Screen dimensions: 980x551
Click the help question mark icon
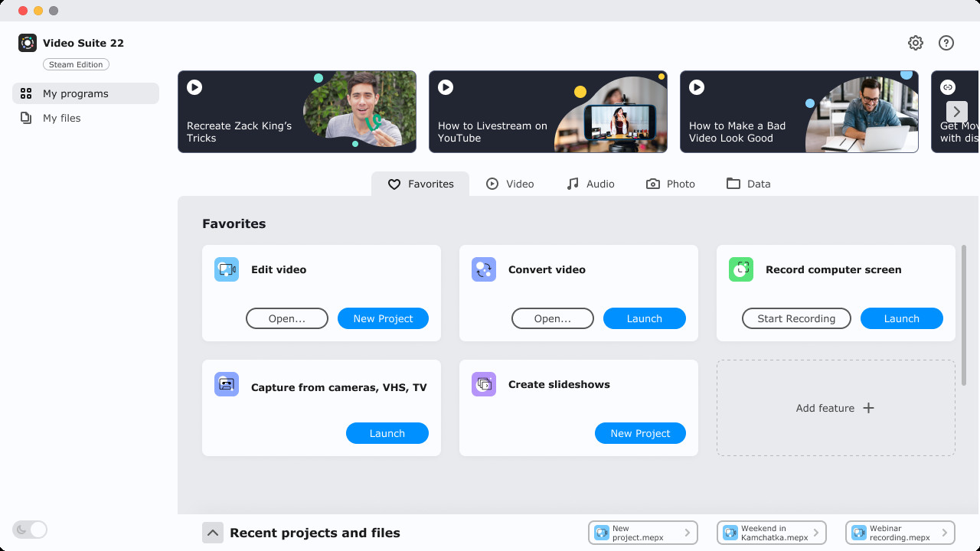[x=946, y=43]
